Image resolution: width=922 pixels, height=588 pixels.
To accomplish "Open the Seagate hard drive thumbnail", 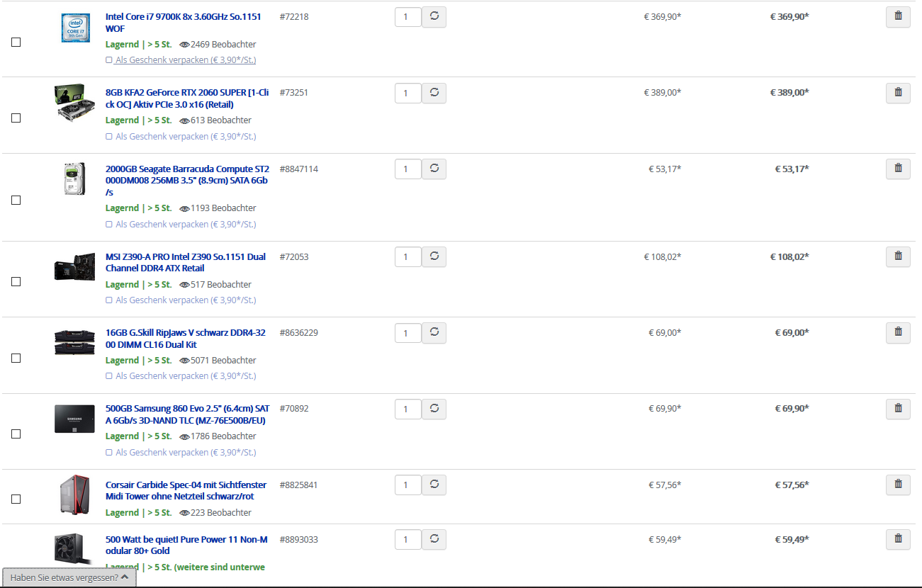I will 74,179.
